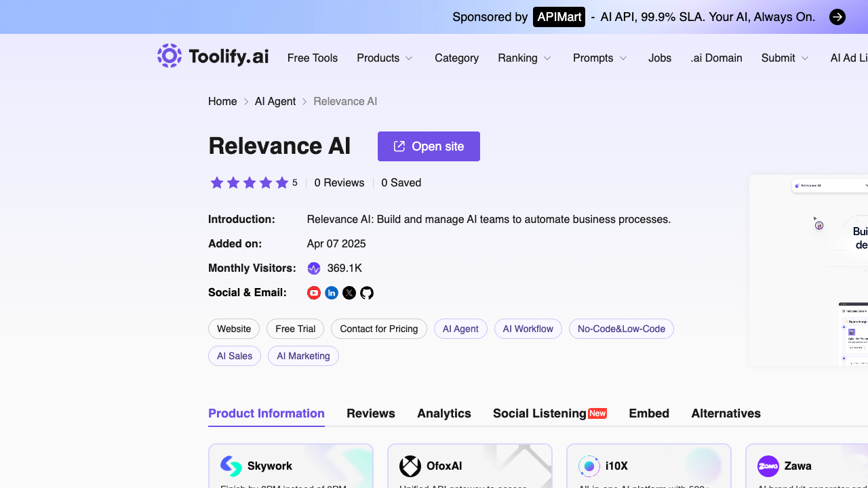Click the Skywork card logo
The image size is (868, 488).
pyautogui.click(x=231, y=466)
